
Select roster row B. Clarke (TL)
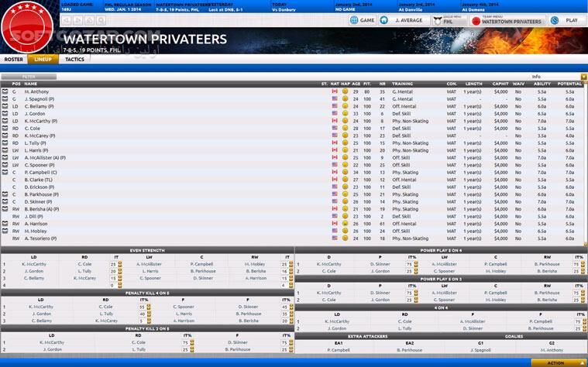coord(293,180)
